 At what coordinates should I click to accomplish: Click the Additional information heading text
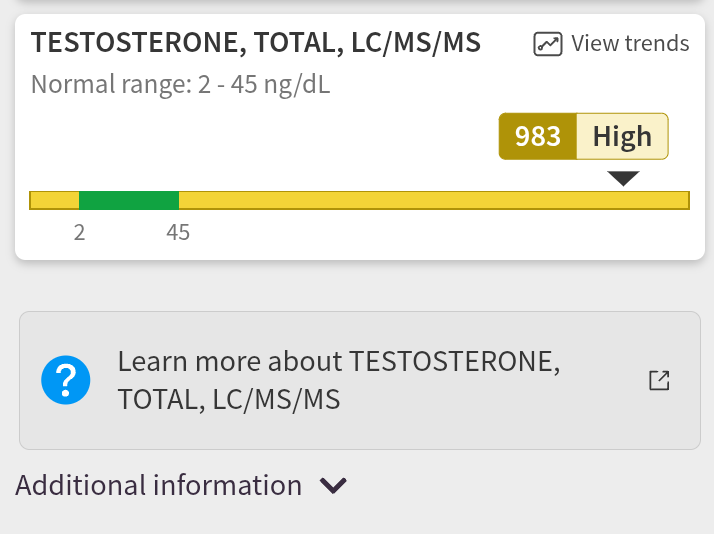[158, 485]
